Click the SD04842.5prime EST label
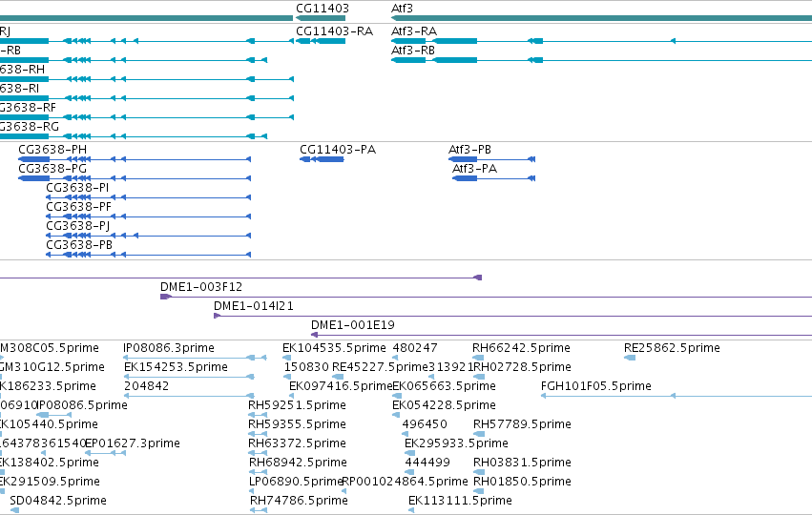812x515 pixels. click(x=58, y=501)
